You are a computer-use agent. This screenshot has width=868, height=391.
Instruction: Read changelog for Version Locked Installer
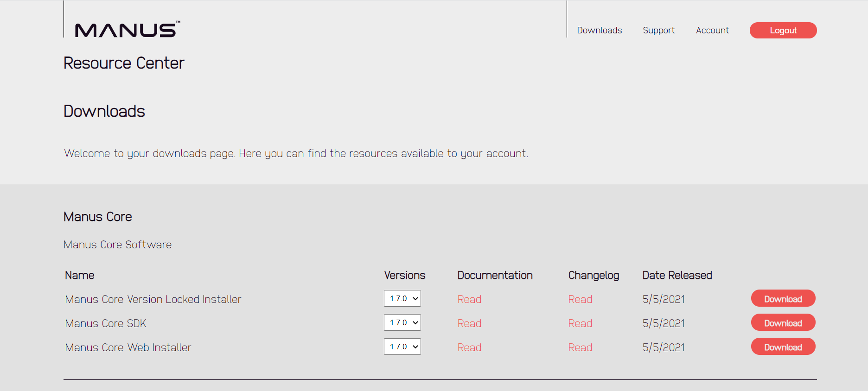580,299
